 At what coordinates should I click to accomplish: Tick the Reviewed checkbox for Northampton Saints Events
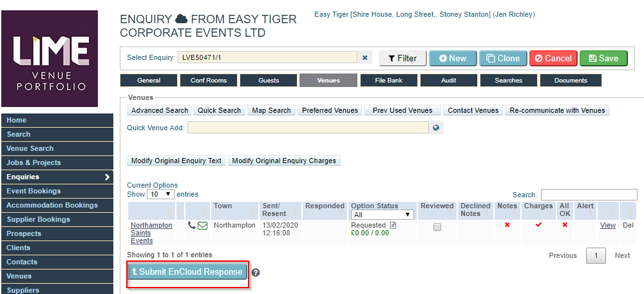[437, 227]
